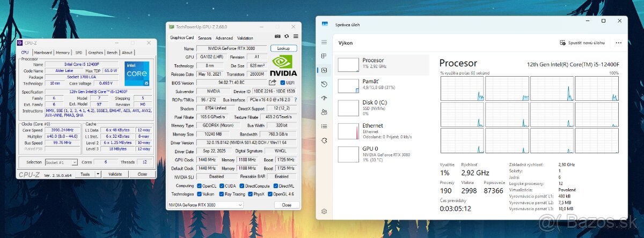
Task: Switch to Mainboard tab in CPU-Z
Action: click(43, 53)
